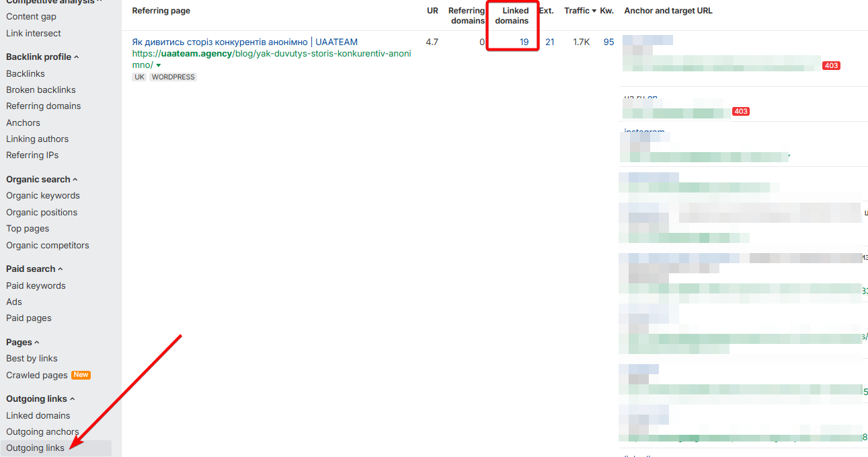Click the New badge beside Crawled pages
This screenshot has height=457, width=868.
[x=81, y=375]
